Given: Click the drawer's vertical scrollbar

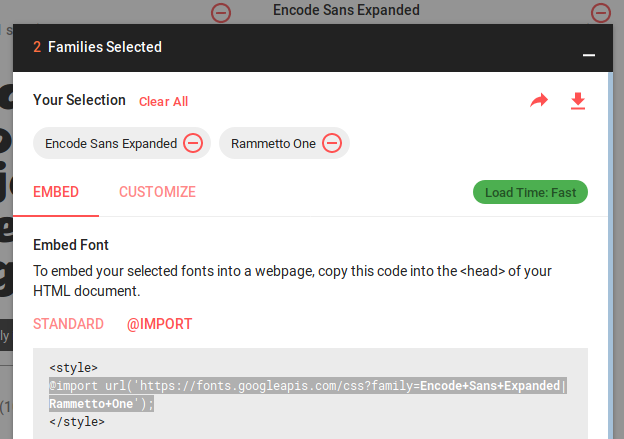Looking at the screenshot, I should click(610, 255).
